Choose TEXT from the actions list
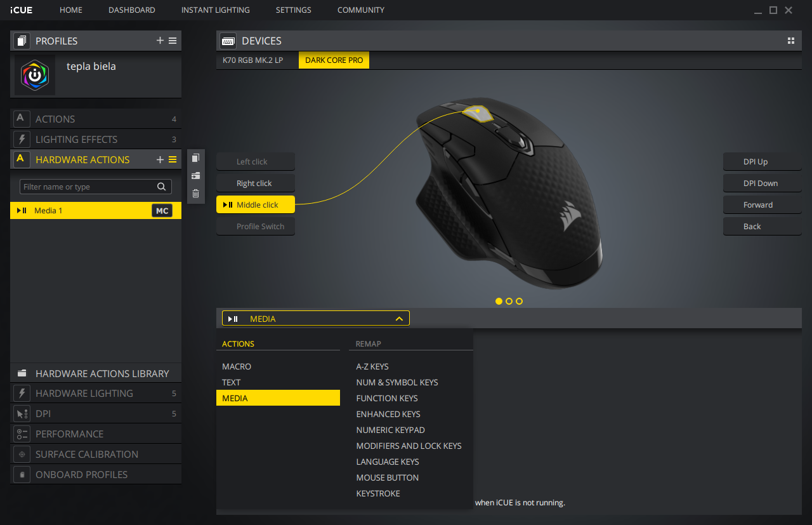The height and width of the screenshot is (525, 812). [278, 382]
